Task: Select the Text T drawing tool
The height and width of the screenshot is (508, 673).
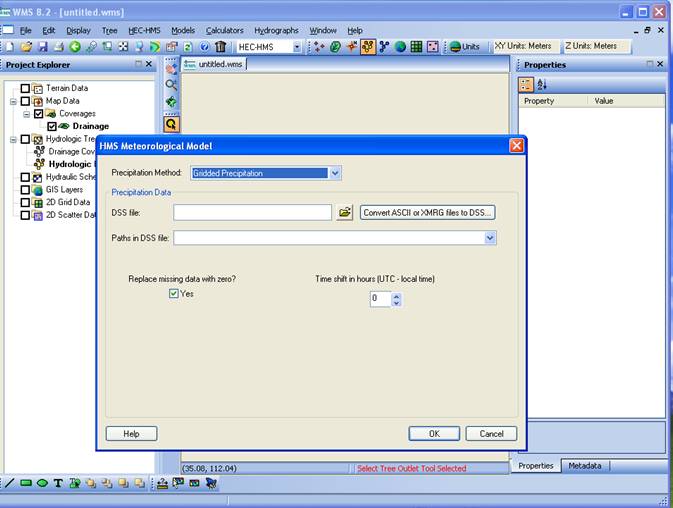Action: pyautogui.click(x=58, y=483)
